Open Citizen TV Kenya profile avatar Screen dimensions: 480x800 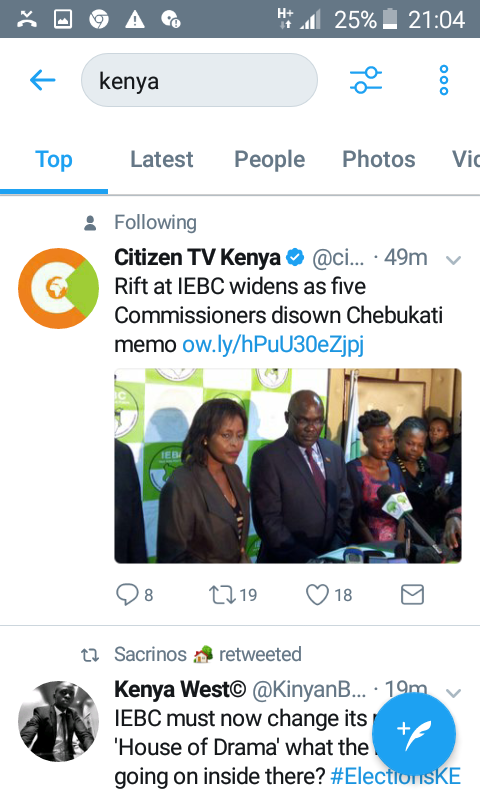pyautogui.click(x=59, y=288)
